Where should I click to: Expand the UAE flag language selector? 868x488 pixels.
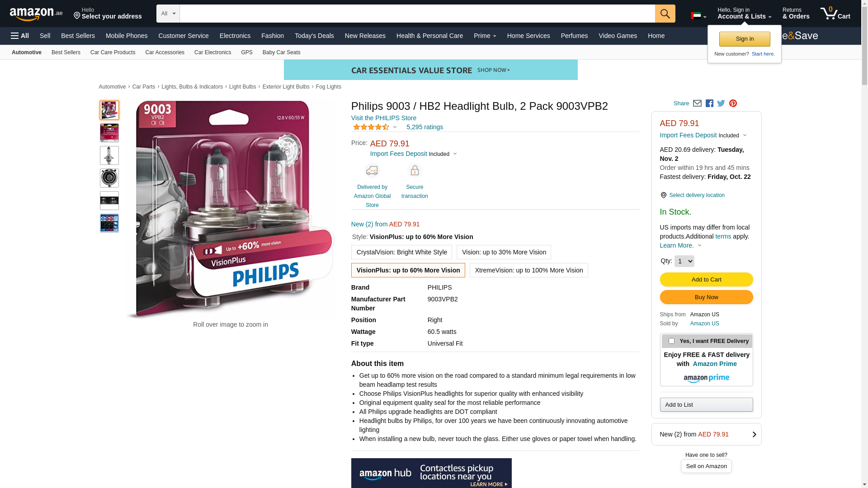point(698,16)
